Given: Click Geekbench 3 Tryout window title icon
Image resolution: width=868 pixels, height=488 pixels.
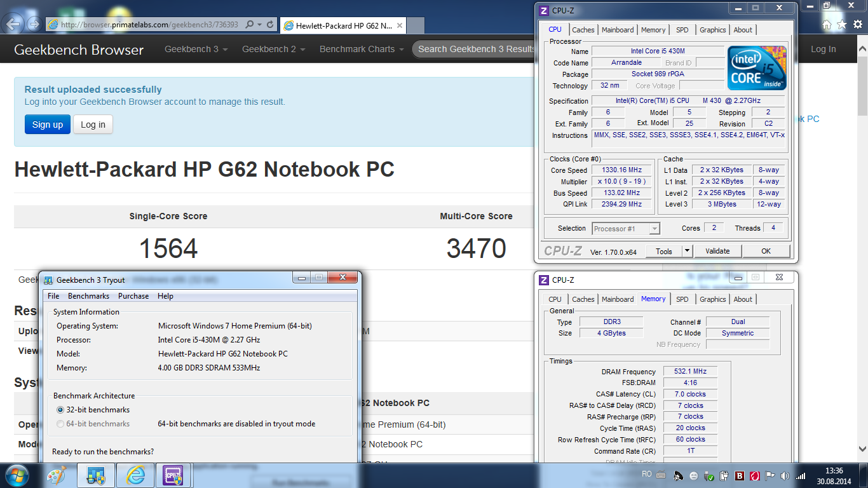Looking at the screenshot, I should point(48,280).
